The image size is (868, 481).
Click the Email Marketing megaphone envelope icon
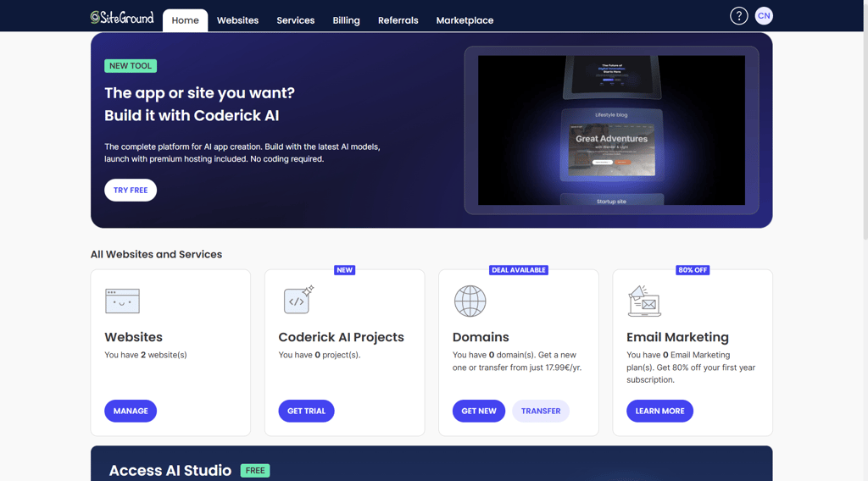[x=644, y=301]
